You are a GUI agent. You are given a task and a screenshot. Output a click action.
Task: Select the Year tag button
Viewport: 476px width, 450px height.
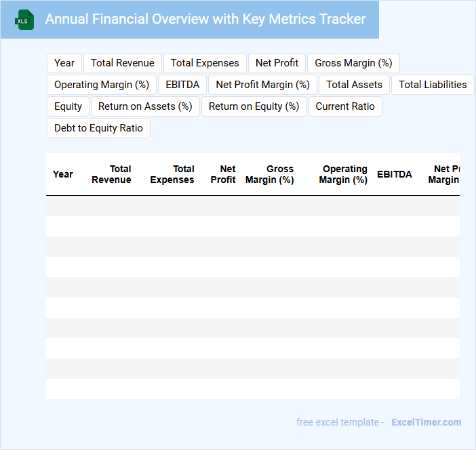(64, 63)
